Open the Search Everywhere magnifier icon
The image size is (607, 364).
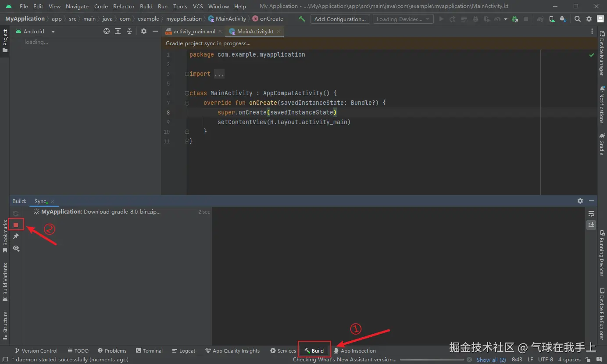tap(578, 19)
